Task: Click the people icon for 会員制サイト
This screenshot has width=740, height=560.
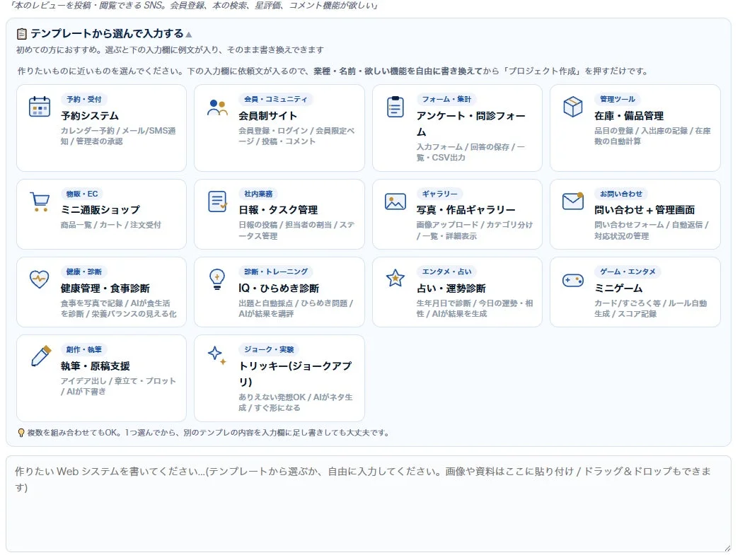Action: click(x=217, y=107)
